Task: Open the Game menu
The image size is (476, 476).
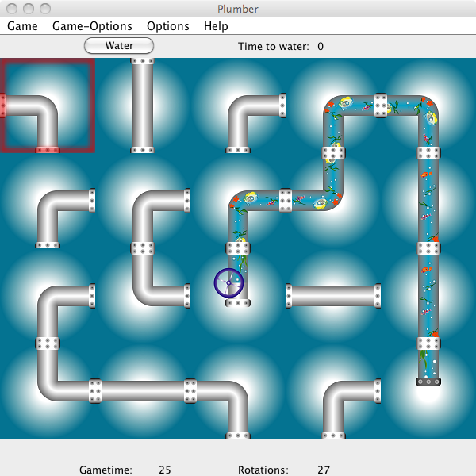Action: 22,26
